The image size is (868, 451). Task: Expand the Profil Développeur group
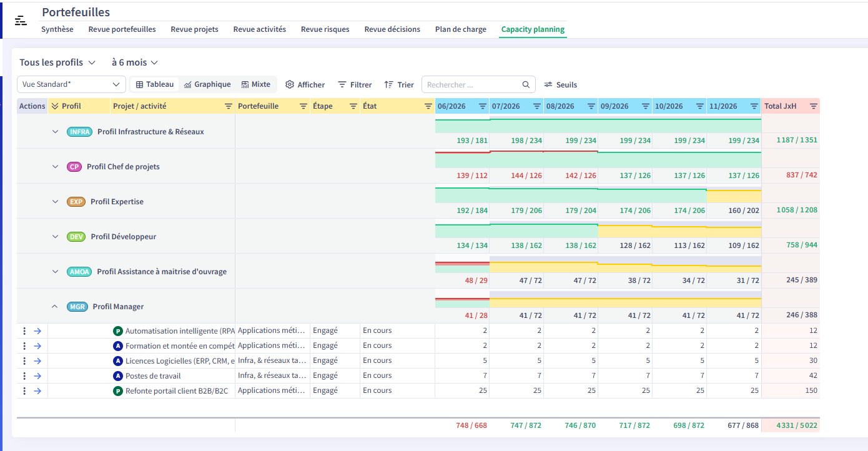[x=55, y=237]
